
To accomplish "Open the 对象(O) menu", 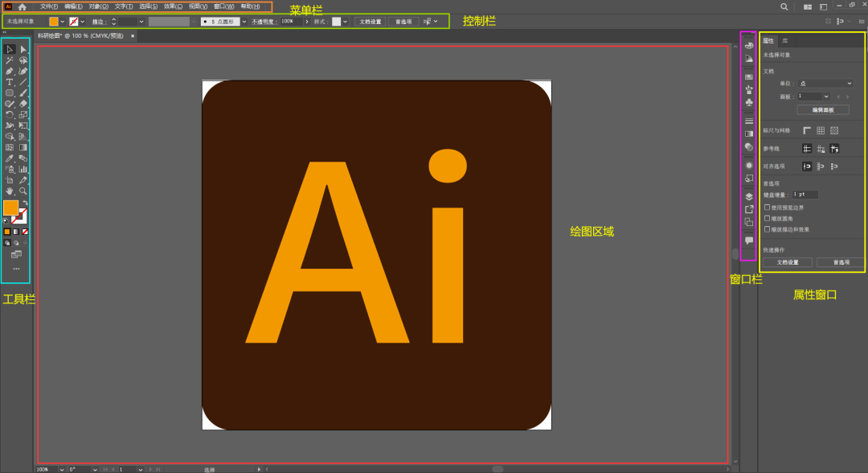I will 99,6.
